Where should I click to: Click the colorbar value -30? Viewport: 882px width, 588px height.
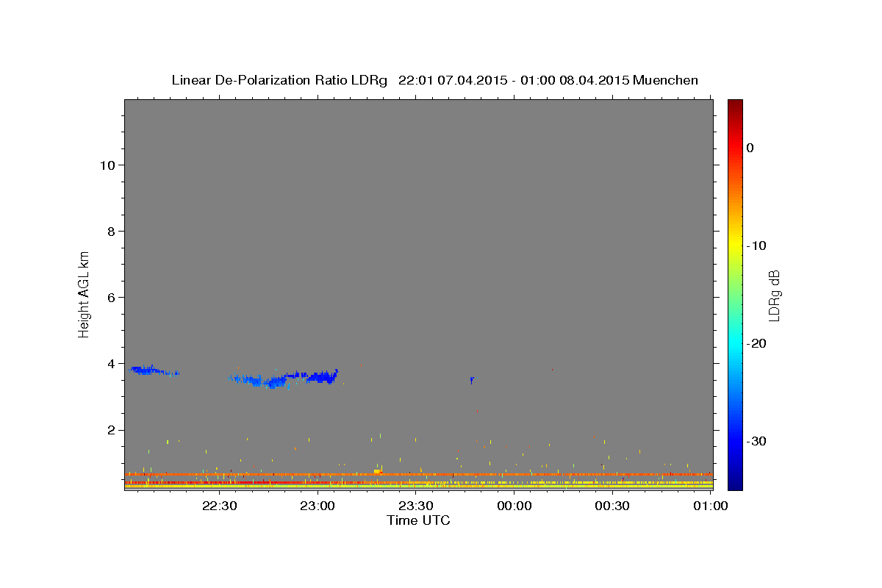click(x=757, y=441)
